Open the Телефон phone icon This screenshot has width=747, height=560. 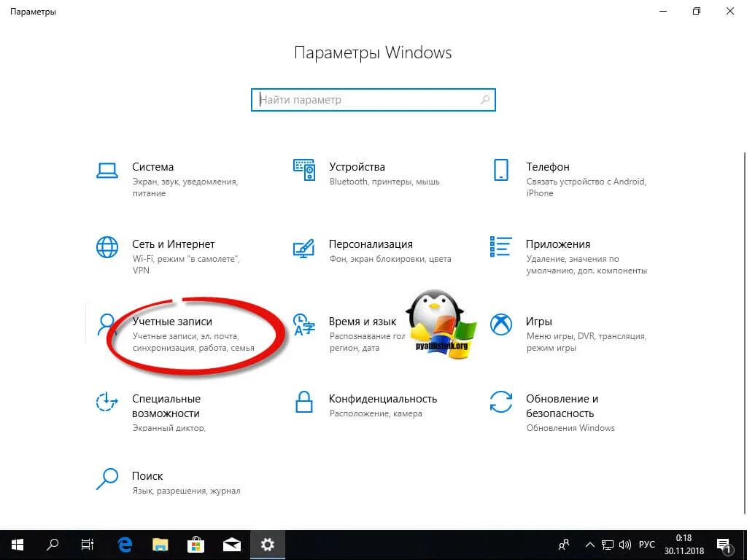(500, 170)
